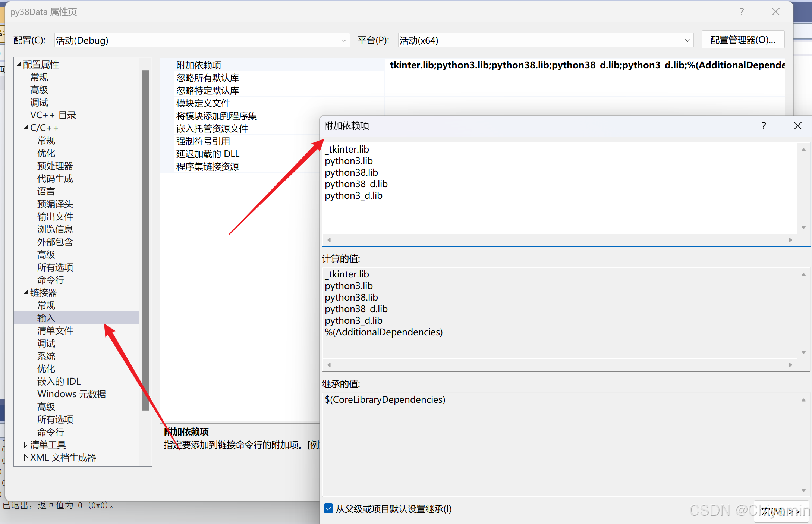Select 输入 under 链接器
Image resolution: width=812 pixels, height=524 pixels.
tap(46, 318)
